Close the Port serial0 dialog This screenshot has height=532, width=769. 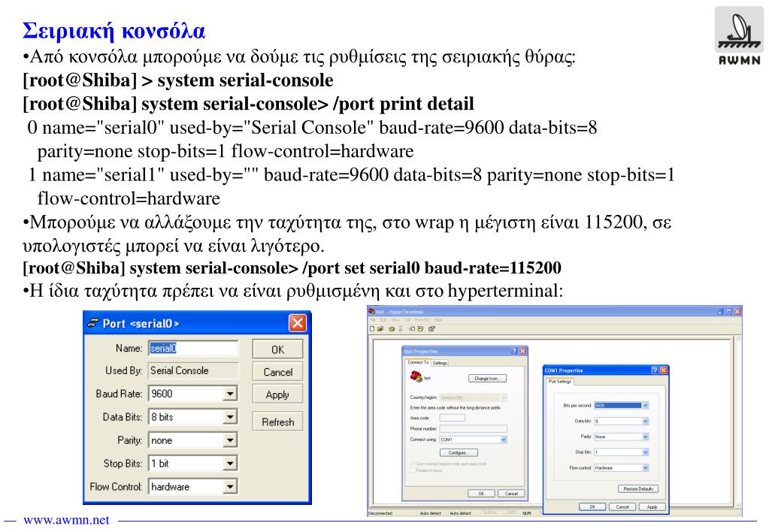pyautogui.click(x=297, y=323)
